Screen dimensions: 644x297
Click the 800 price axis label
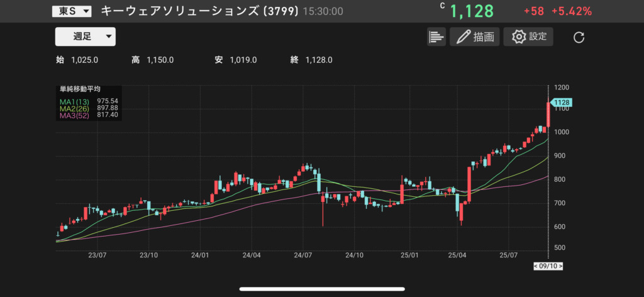coord(558,179)
